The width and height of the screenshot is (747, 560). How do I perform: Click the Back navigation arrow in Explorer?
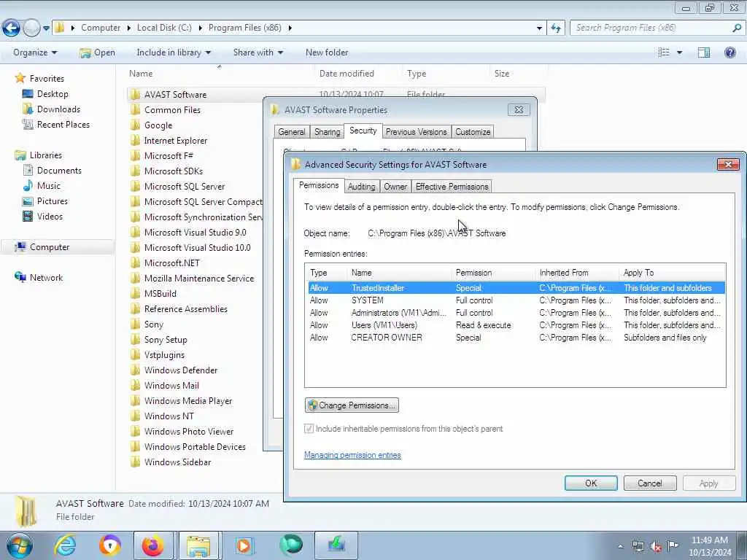tap(11, 28)
